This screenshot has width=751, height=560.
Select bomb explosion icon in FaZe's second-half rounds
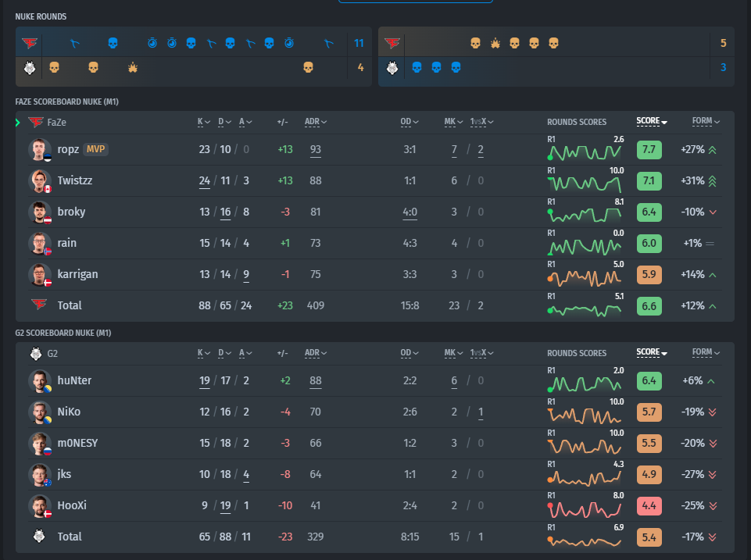tap(495, 44)
